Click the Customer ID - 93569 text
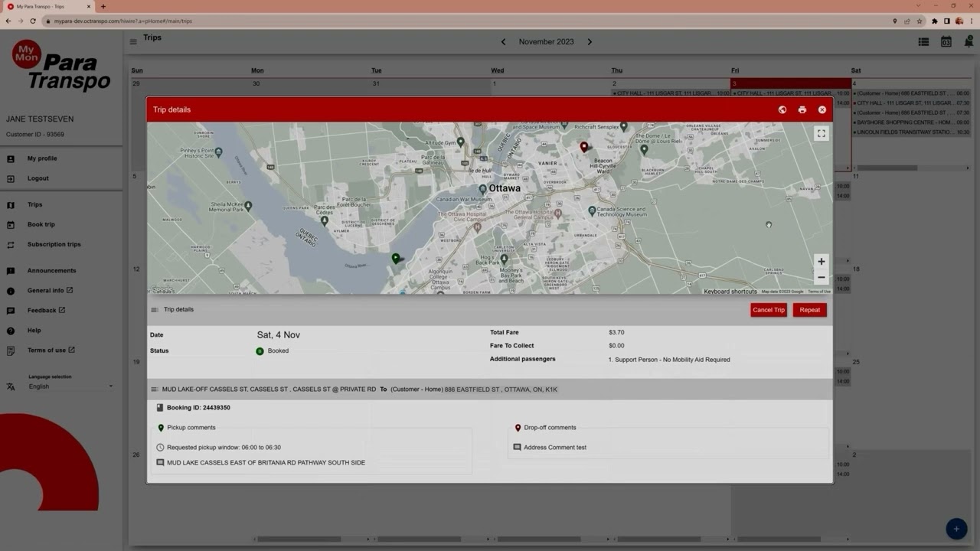The width and height of the screenshot is (980, 551). (x=35, y=135)
